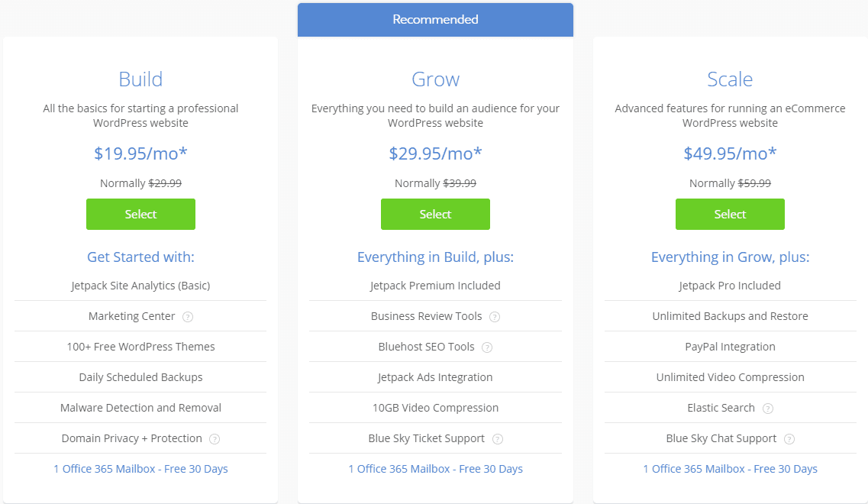The height and width of the screenshot is (504, 868).
Task: Click Build plan description text
Action: click(x=140, y=116)
